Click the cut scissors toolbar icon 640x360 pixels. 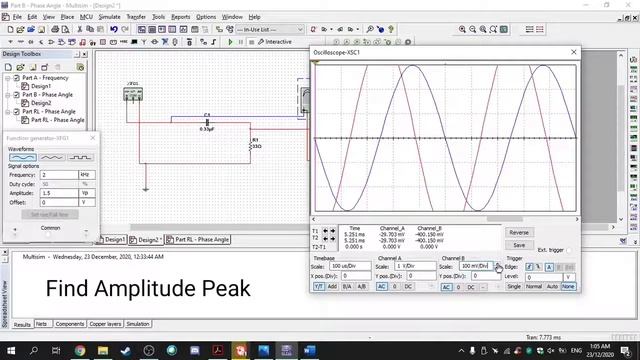pyautogui.click(x=80, y=29)
